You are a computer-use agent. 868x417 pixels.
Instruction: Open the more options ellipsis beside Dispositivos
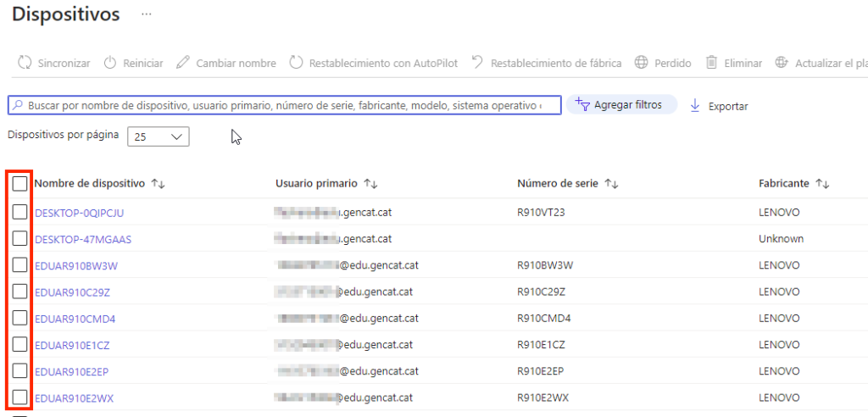[146, 14]
